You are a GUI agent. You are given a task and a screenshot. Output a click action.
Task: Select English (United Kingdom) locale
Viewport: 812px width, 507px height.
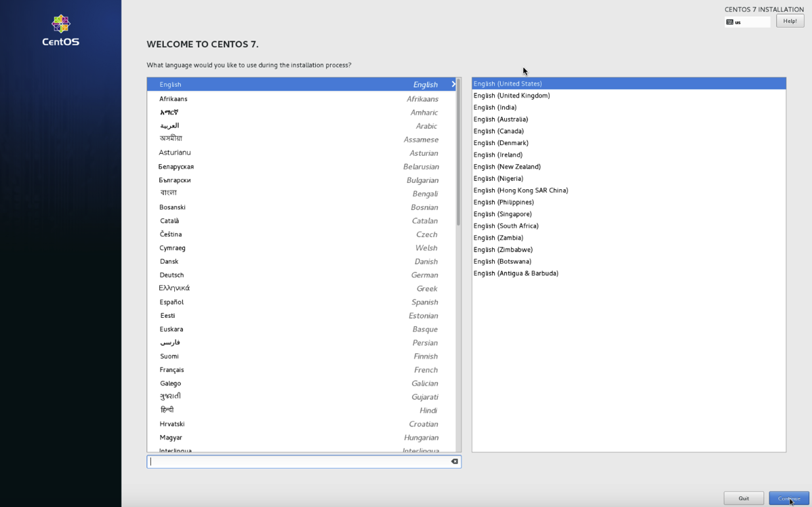pos(629,96)
